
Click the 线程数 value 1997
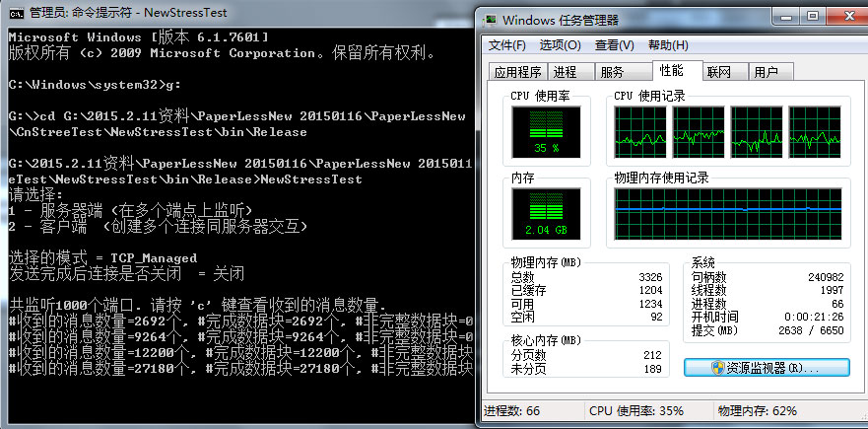pos(832,290)
